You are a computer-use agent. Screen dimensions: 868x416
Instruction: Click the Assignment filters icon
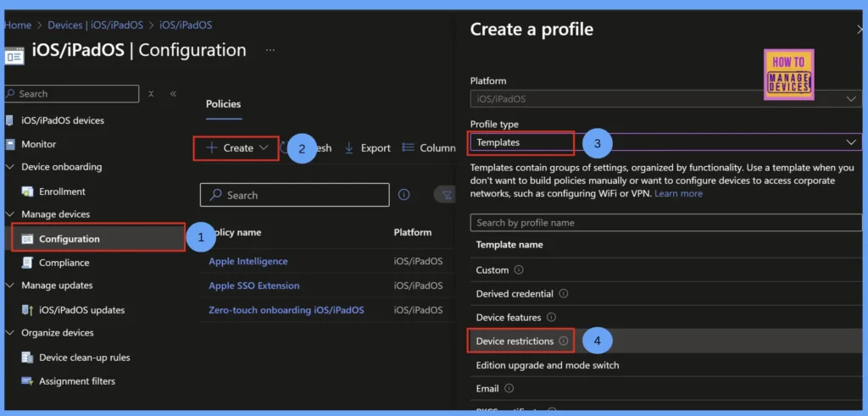pyautogui.click(x=27, y=381)
